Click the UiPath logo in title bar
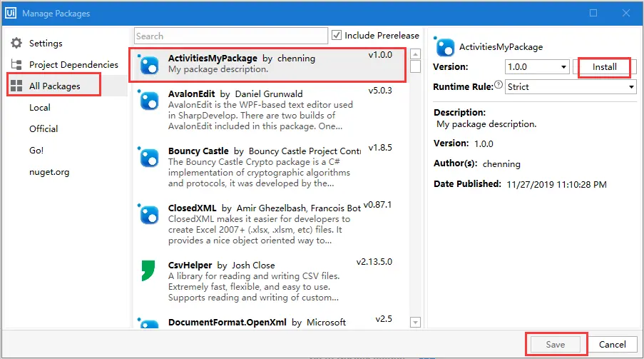Image resolution: width=644 pixels, height=359 pixels. [10, 13]
